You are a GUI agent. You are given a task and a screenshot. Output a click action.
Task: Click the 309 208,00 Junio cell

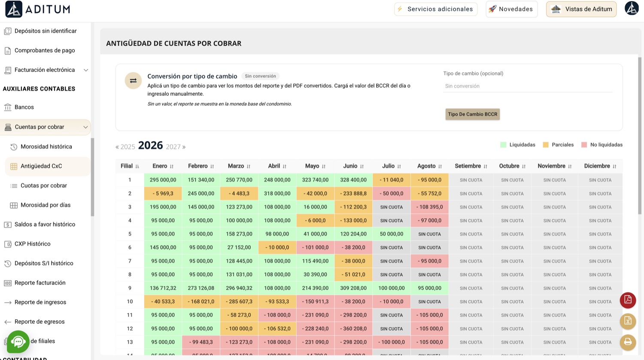353,288
